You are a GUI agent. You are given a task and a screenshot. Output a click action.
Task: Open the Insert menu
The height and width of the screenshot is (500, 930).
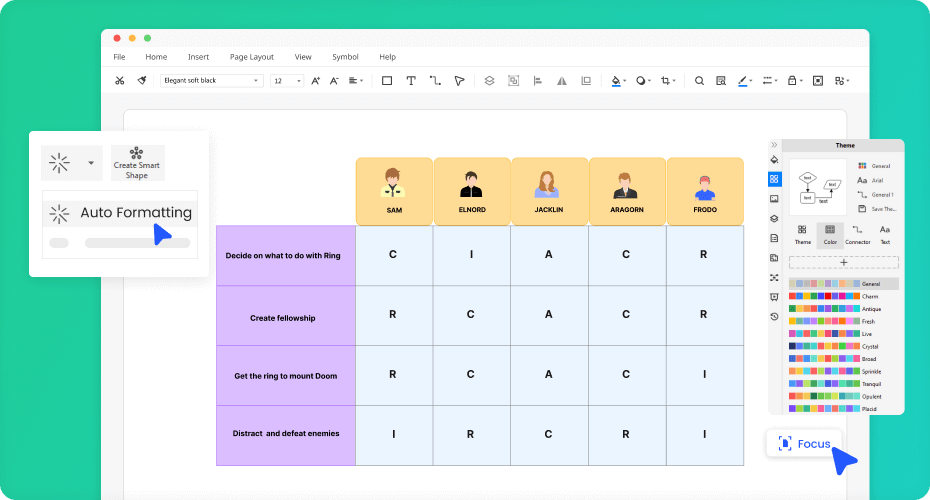[198, 57]
